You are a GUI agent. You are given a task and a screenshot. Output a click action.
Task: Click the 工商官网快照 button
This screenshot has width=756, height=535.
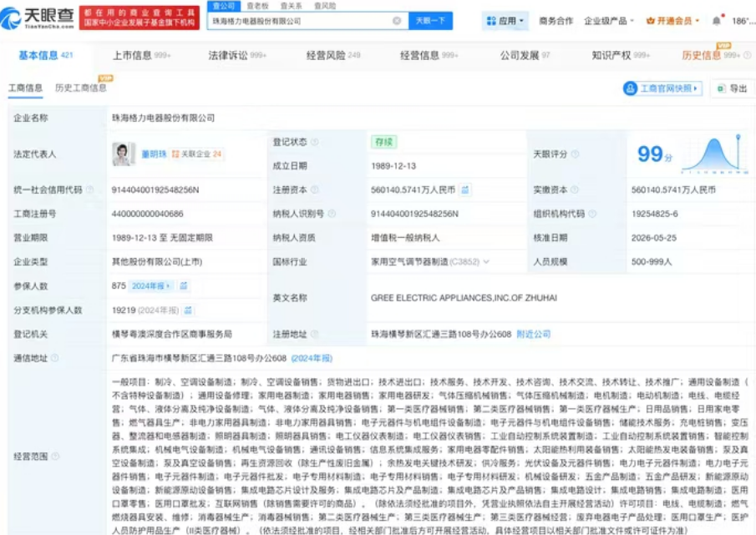pos(662,88)
